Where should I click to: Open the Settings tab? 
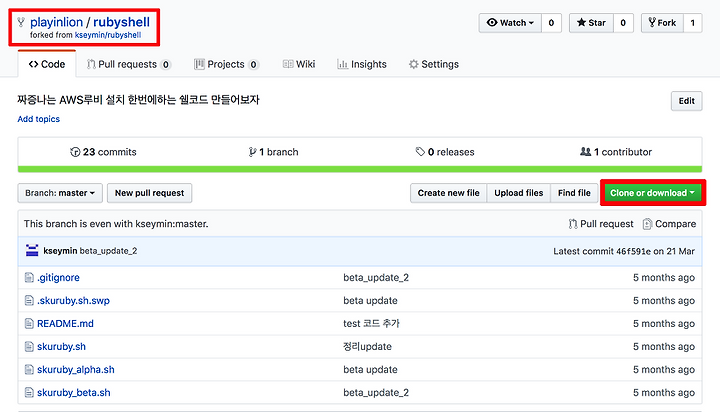(434, 64)
